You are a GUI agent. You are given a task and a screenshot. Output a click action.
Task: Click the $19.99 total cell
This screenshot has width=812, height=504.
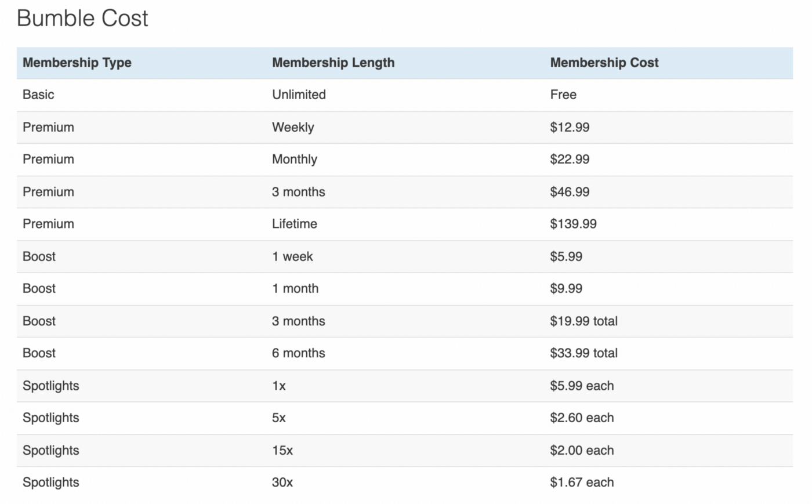583,321
